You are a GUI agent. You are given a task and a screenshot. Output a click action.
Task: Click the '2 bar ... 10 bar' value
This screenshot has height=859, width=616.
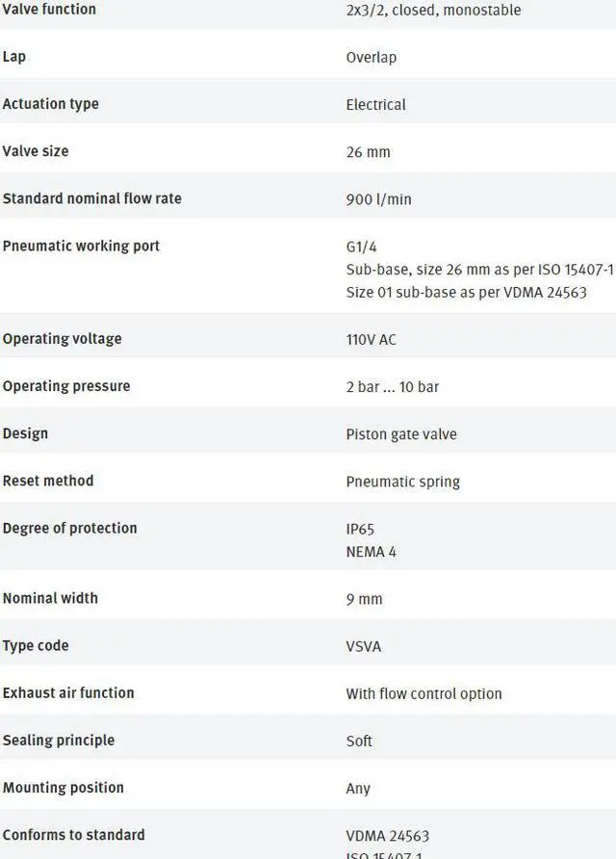[x=392, y=387]
